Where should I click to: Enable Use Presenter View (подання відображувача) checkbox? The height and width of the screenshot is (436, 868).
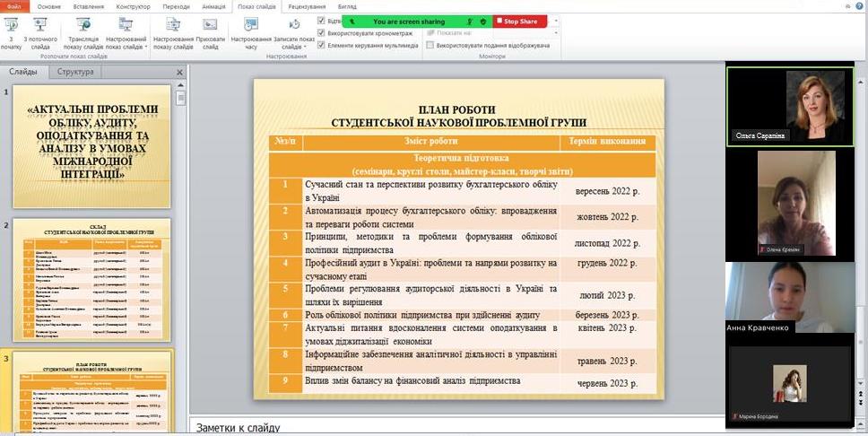click(x=430, y=46)
